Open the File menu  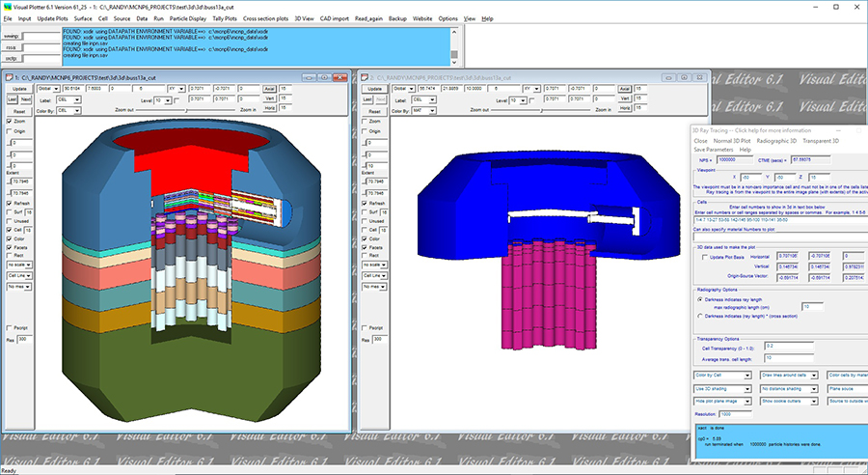tap(8, 18)
